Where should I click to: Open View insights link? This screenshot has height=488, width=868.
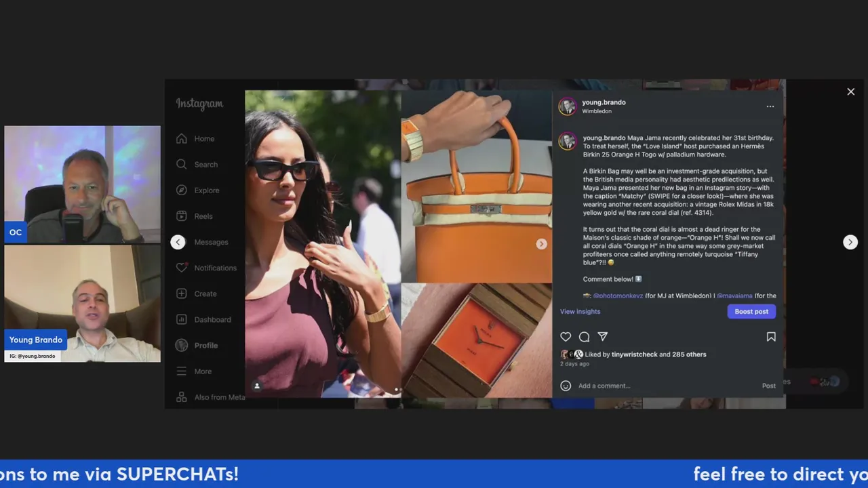pyautogui.click(x=580, y=311)
